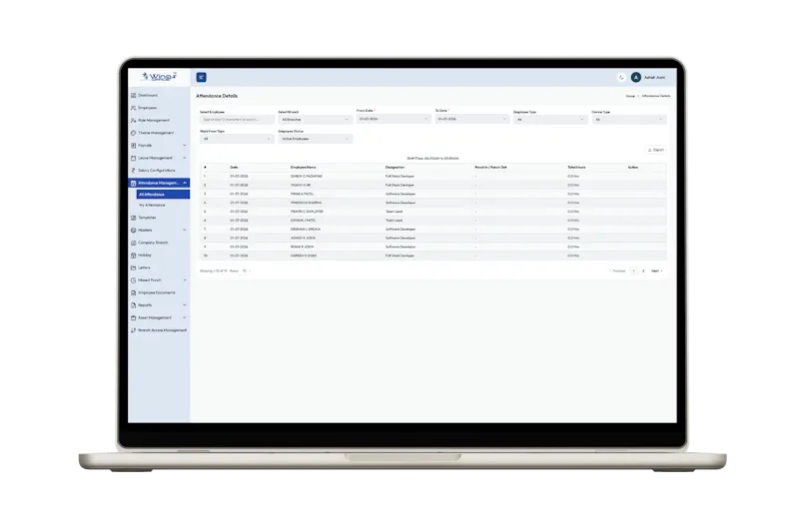
Task: Click the blue sidebar collapse icon
Action: point(202,78)
